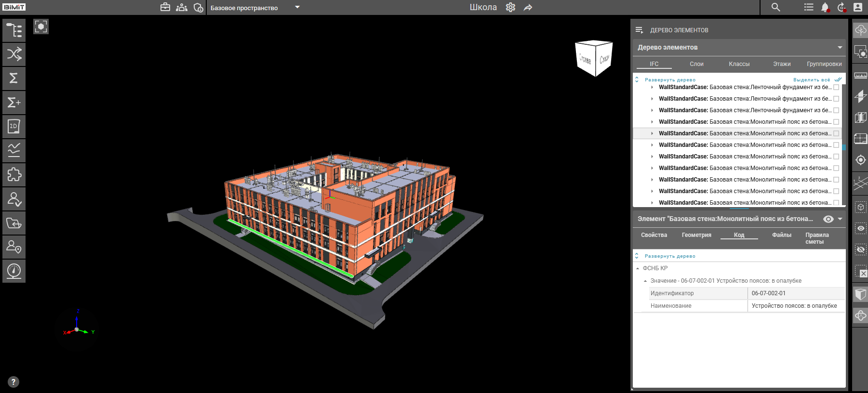Open the 2D drawing view tool
The image size is (868, 393).
coord(14,127)
